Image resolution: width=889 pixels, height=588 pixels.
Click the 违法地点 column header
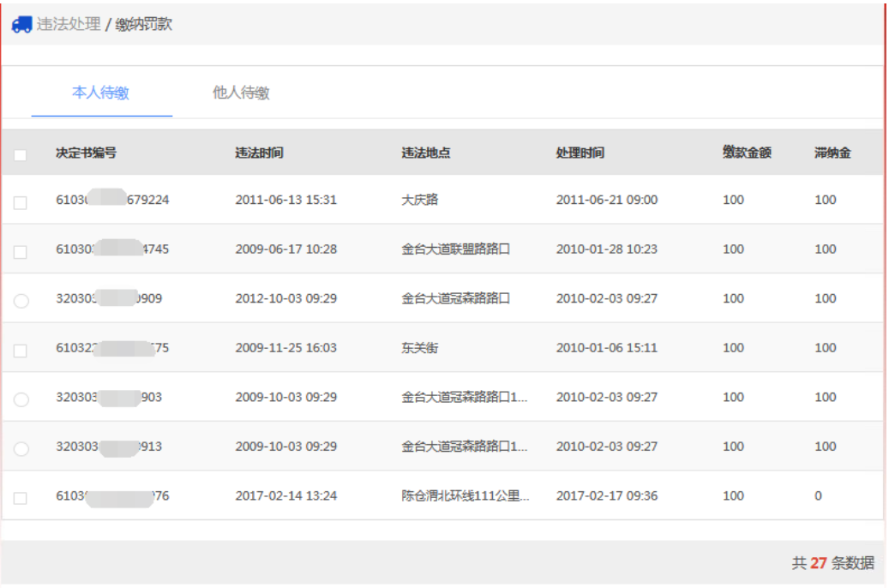tap(426, 153)
